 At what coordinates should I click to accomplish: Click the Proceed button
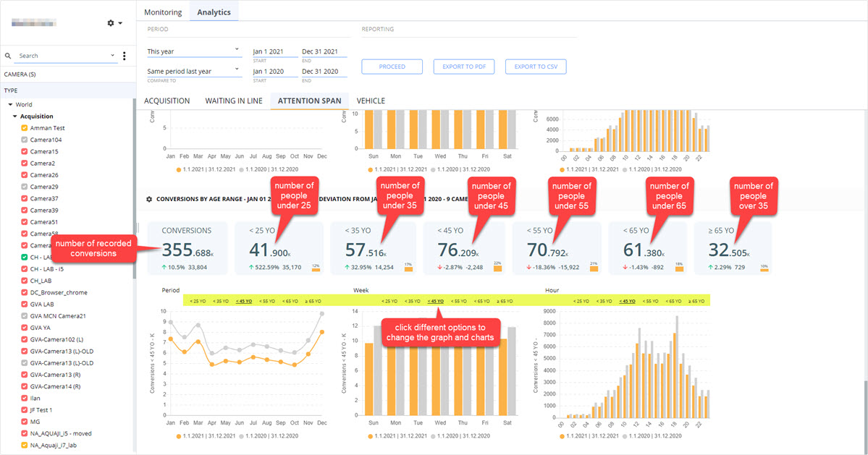pyautogui.click(x=392, y=67)
